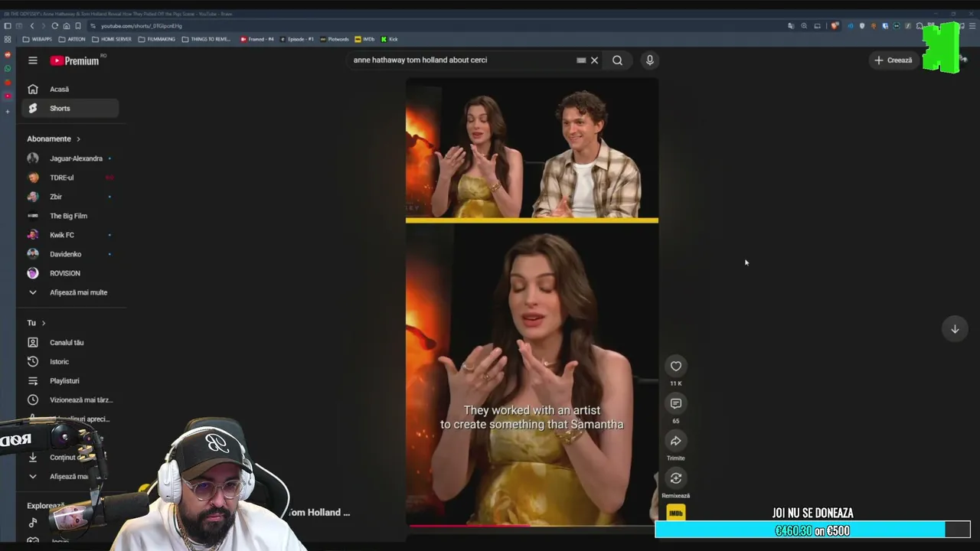This screenshot has width=980, height=551.
Task: Open the Episode - #1 bookmark
Action: point(297,39)
